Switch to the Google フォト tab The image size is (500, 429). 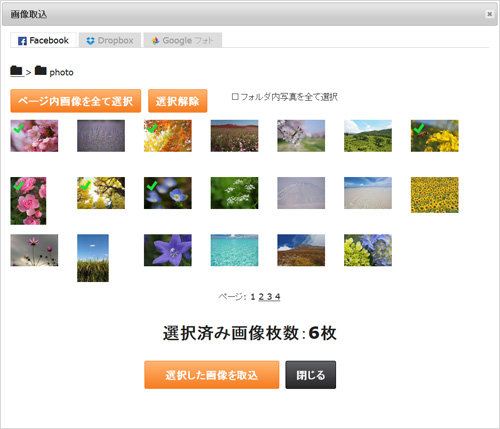click(x=183, y=40)
